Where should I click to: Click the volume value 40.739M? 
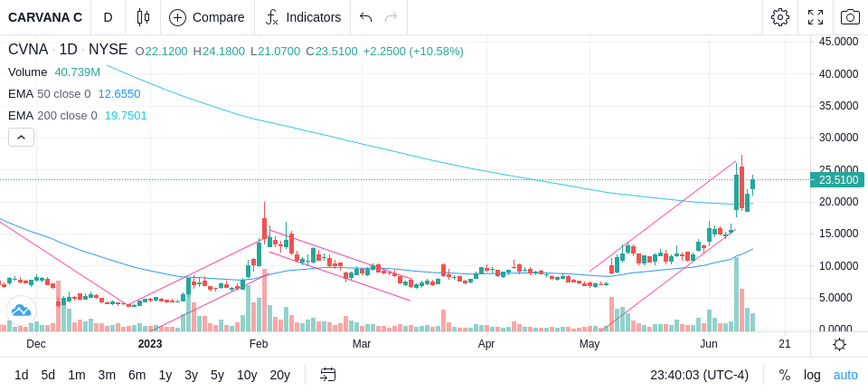pos(78,72)
